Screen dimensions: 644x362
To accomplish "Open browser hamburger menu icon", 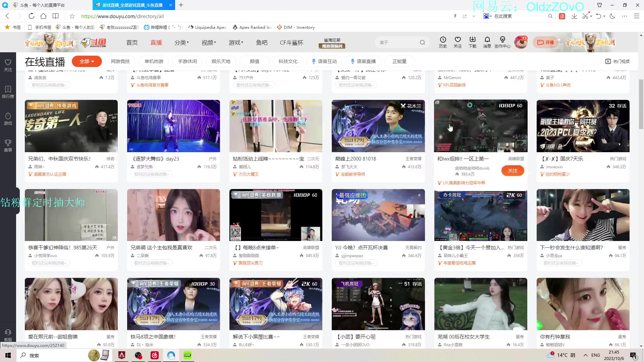I will click(636, 16).
